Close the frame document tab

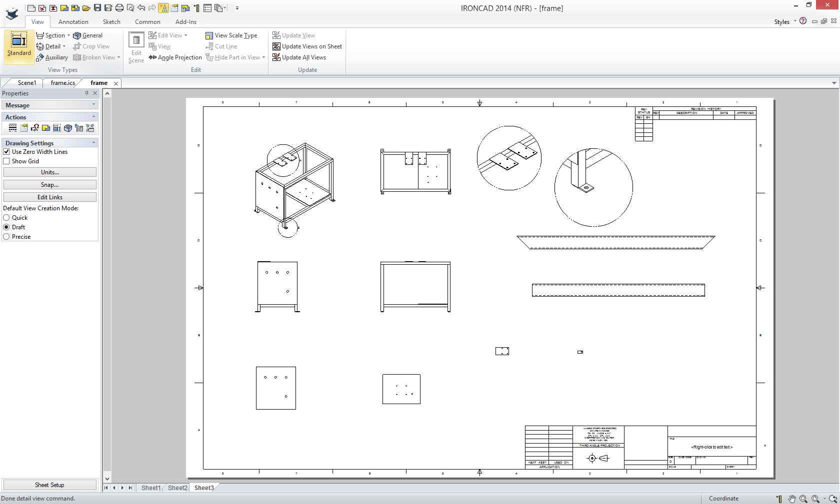116,83
